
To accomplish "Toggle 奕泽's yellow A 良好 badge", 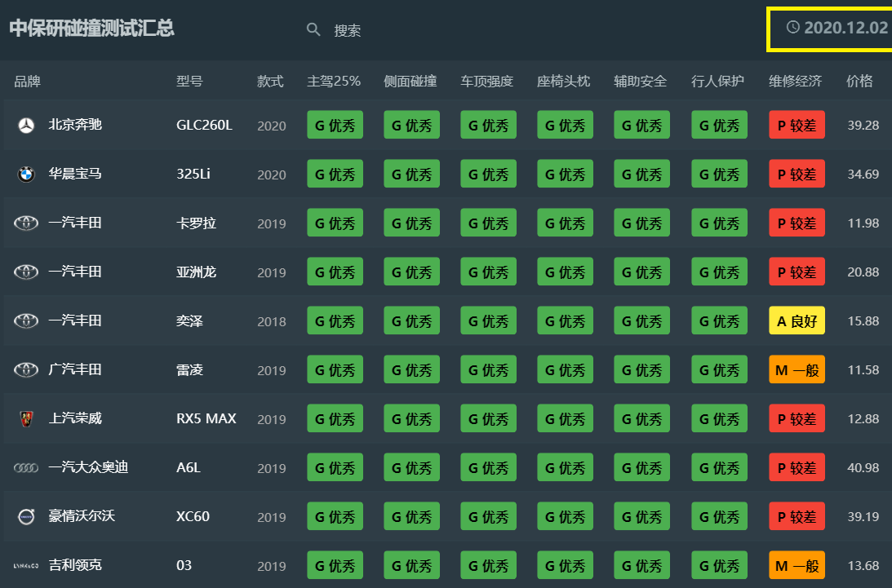I will pos(797,321).
